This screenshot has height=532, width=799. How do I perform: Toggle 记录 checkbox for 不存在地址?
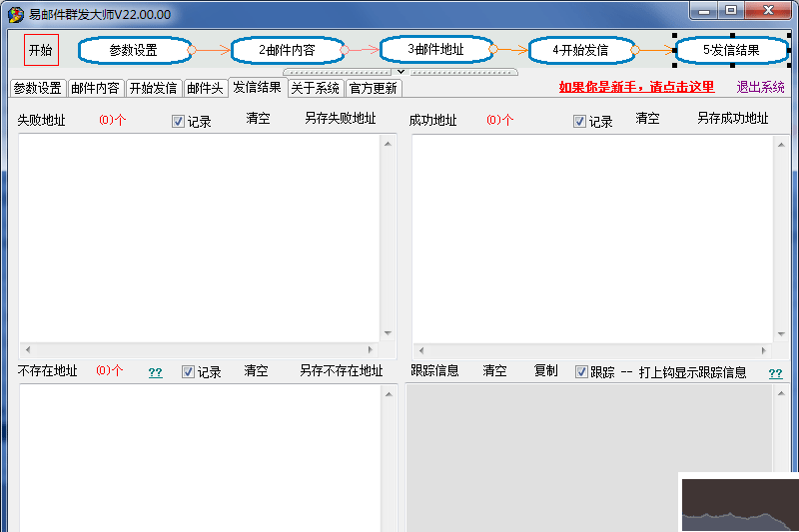(189, 372)
